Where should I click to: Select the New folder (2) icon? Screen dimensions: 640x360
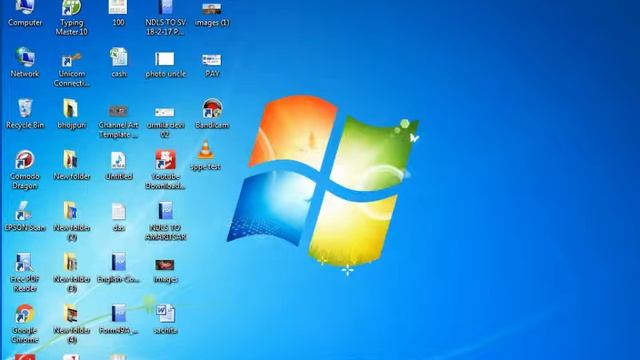tap(71, 221)
